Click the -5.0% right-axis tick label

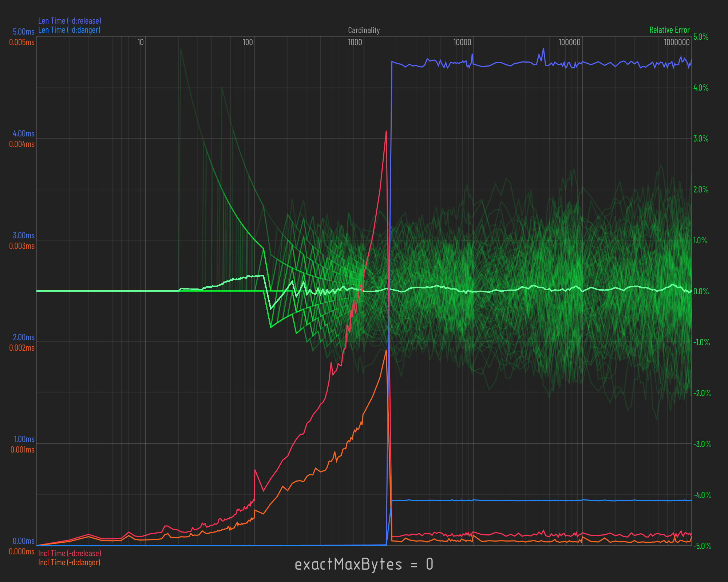click(702, 546)
